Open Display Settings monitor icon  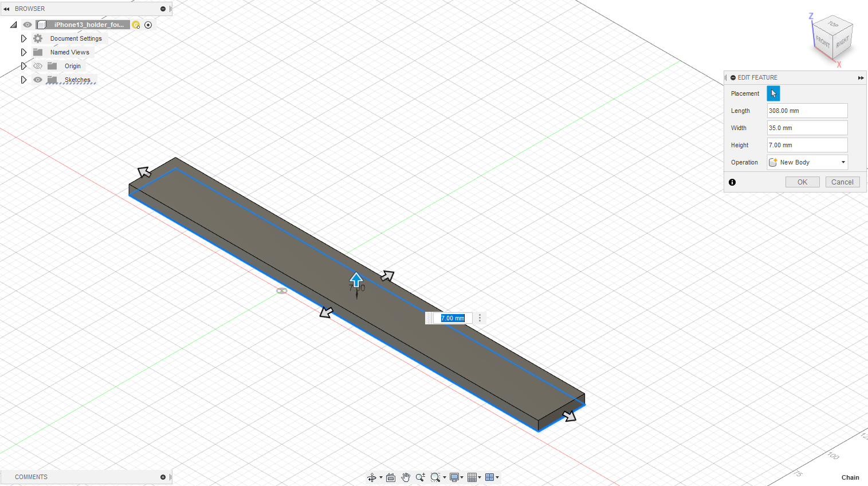[x=454, y=477]
